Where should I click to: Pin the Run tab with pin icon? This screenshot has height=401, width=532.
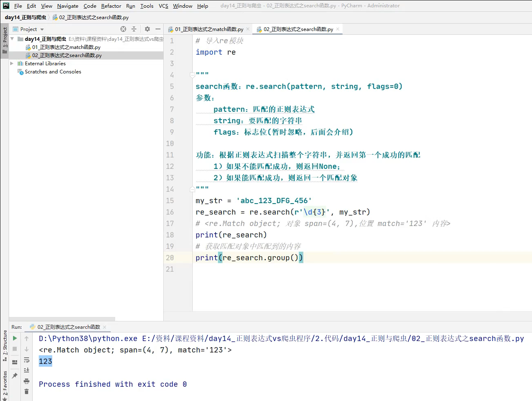15,375
